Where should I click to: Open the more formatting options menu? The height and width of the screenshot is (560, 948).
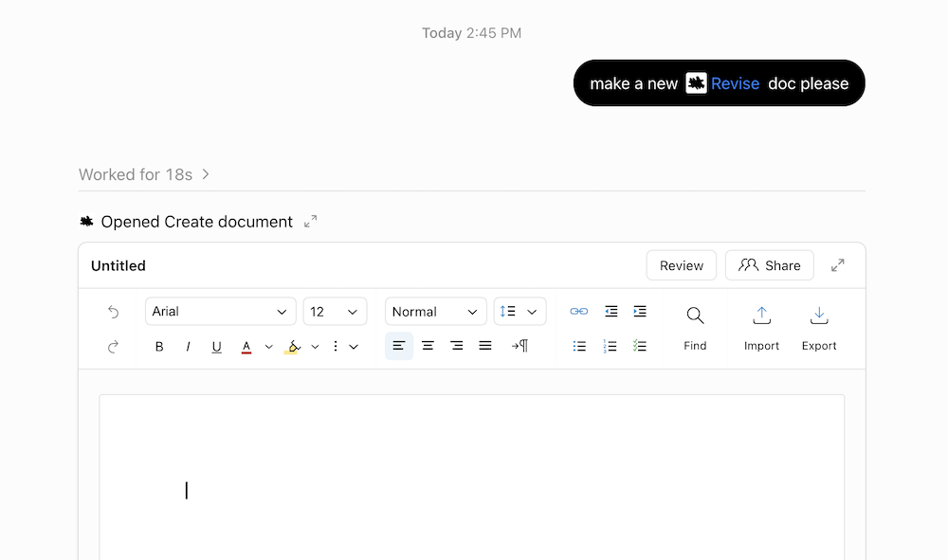tap(345, 347)
